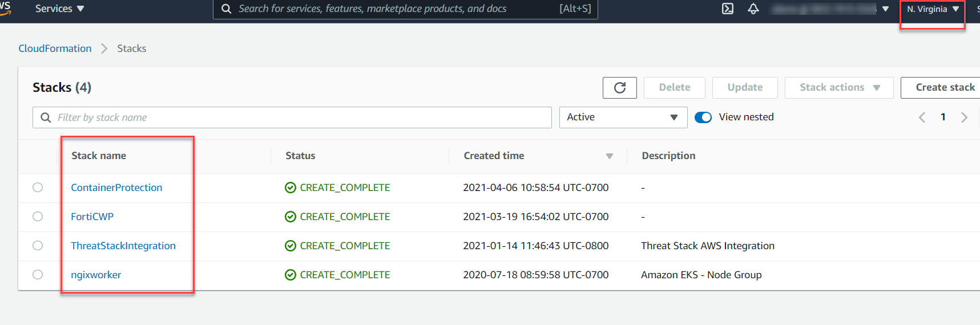This screenshot has width=980, height=325.
Task: Select the ngixworker stack radio button
Action: (x=38, y=275)
